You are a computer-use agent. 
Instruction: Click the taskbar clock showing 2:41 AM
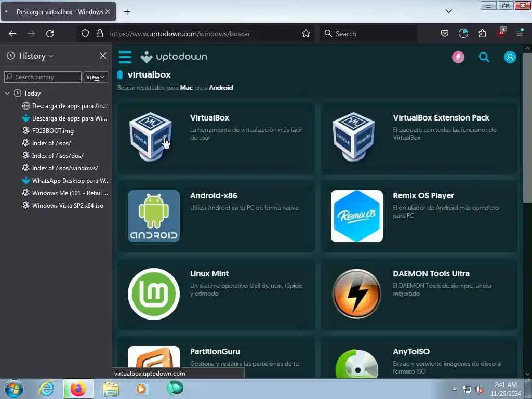point(506,389)
